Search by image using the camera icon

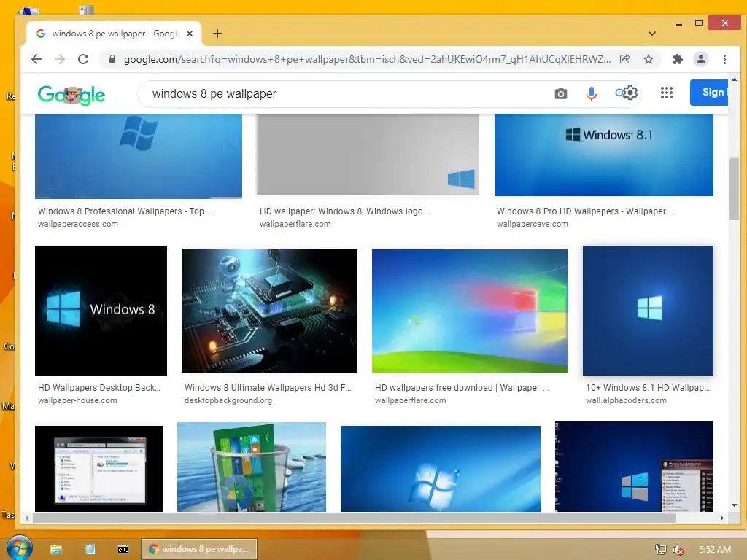[x=561, y=93]
